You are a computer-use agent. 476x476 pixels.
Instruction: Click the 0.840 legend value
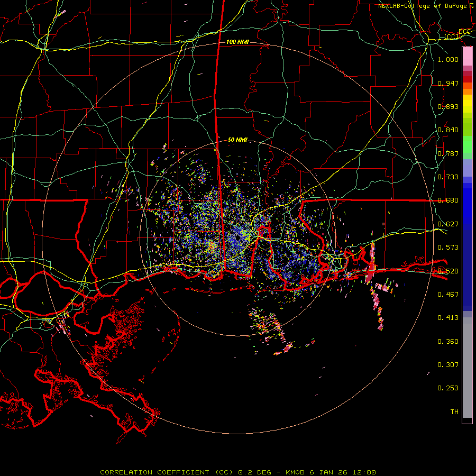(x=448, y=130)
